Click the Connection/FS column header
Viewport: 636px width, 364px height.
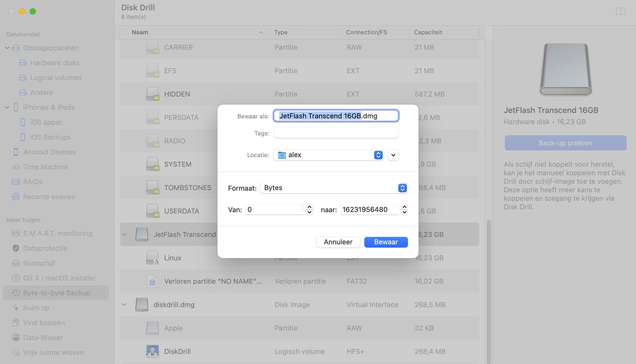(375, 32)
